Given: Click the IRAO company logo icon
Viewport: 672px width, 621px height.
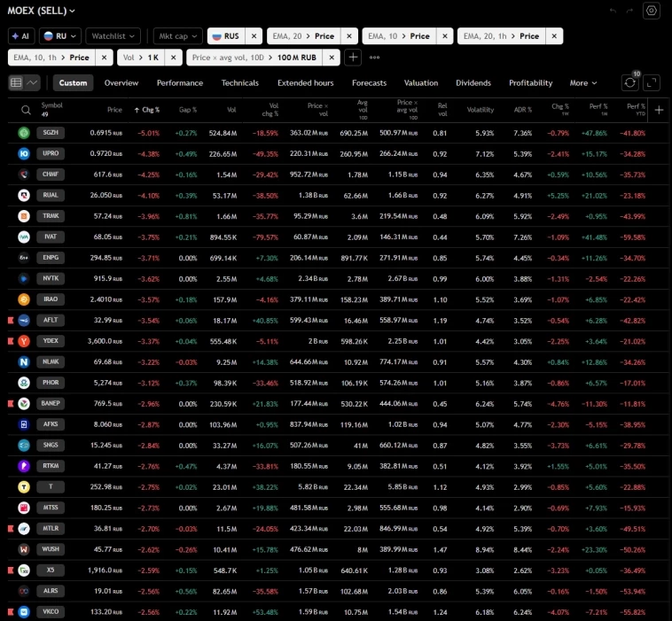Looking at the screenshot, I should [24, 299].
